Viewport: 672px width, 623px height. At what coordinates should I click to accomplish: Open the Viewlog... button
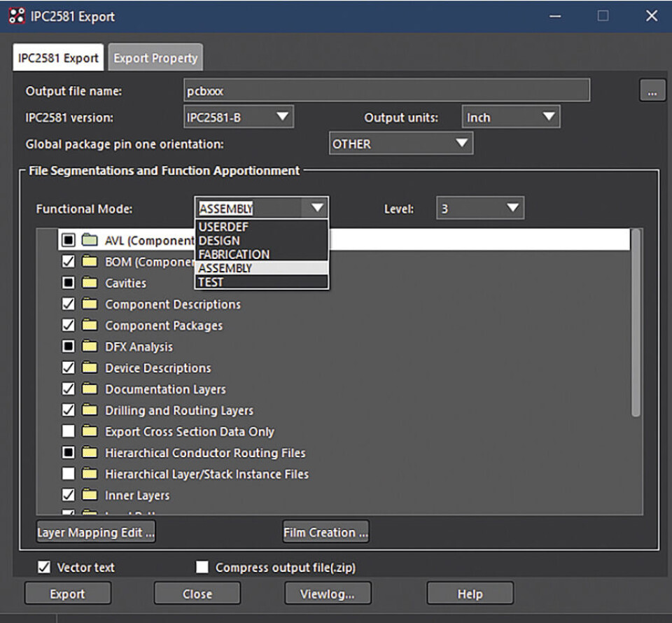[328, 594]
